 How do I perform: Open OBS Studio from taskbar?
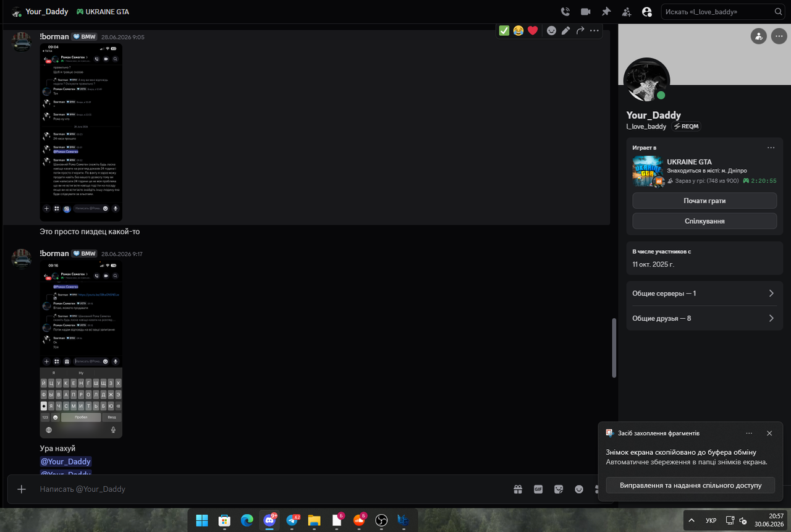pos(381,520)
